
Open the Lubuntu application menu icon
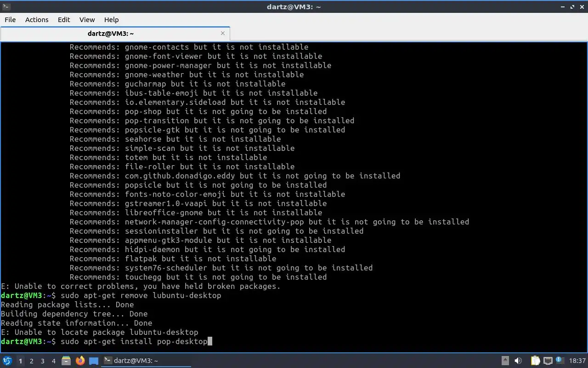click(7, 361)
